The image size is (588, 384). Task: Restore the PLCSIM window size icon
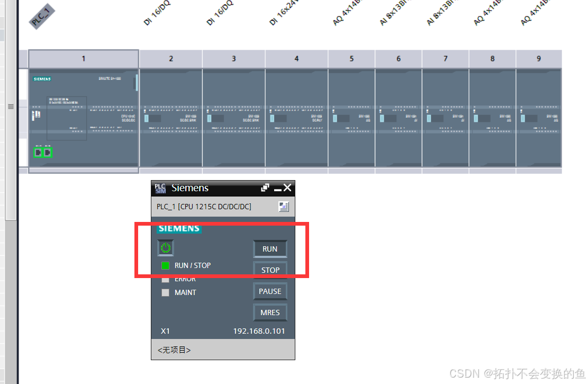point(265,187)
